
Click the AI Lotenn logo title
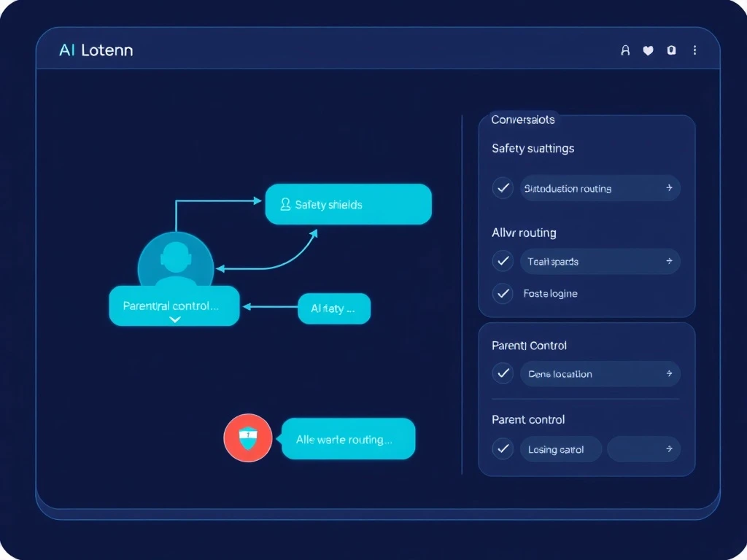[96, 50]
